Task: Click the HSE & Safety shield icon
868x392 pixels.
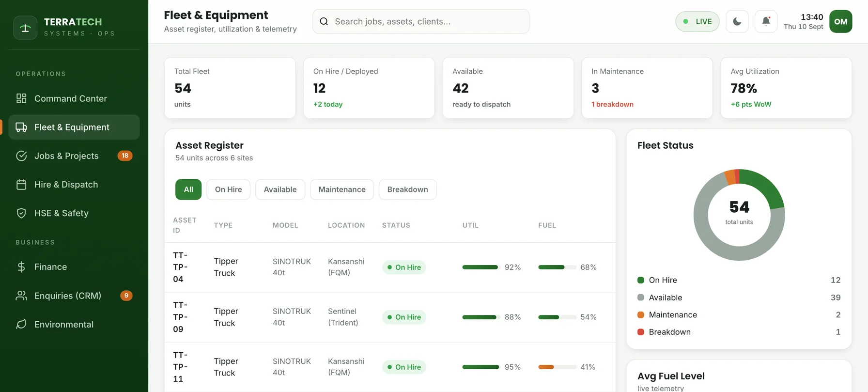Action: (21, 213)
